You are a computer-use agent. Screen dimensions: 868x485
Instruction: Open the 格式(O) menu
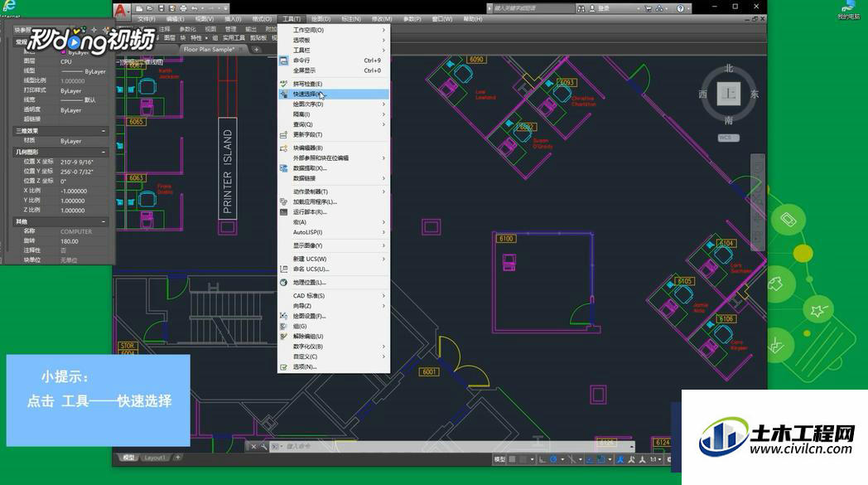click(x=262, y=19)
